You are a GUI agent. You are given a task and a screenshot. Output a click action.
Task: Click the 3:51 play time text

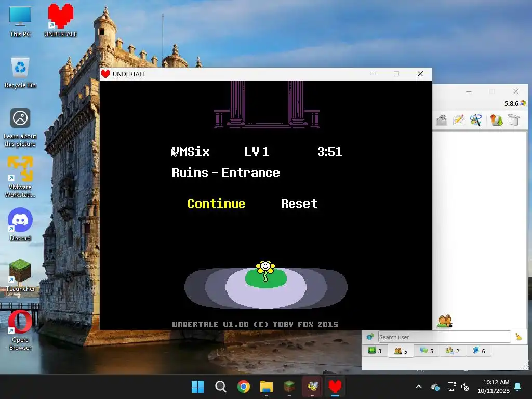329,152
